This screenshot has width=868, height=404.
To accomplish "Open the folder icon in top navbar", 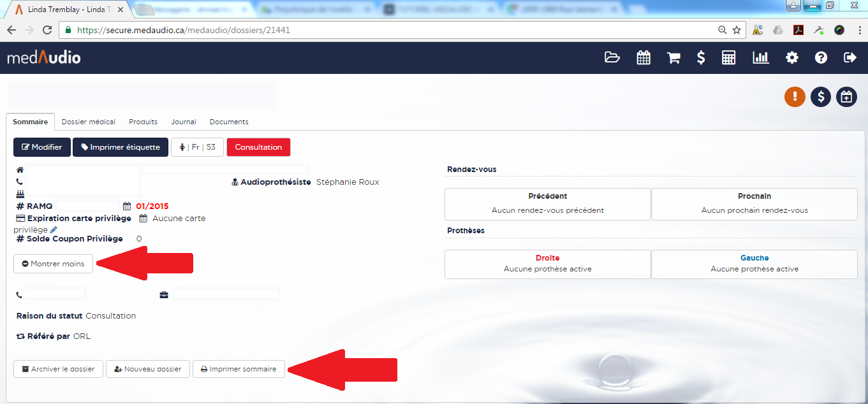I will click(x=612, y=58).
